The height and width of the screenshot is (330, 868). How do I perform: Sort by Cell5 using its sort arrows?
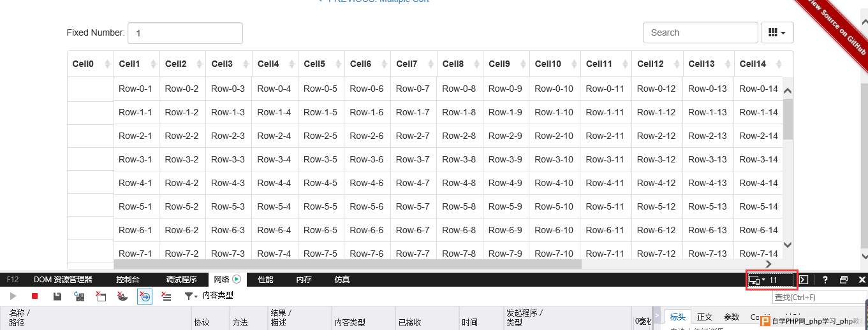(x=337, y=64)
